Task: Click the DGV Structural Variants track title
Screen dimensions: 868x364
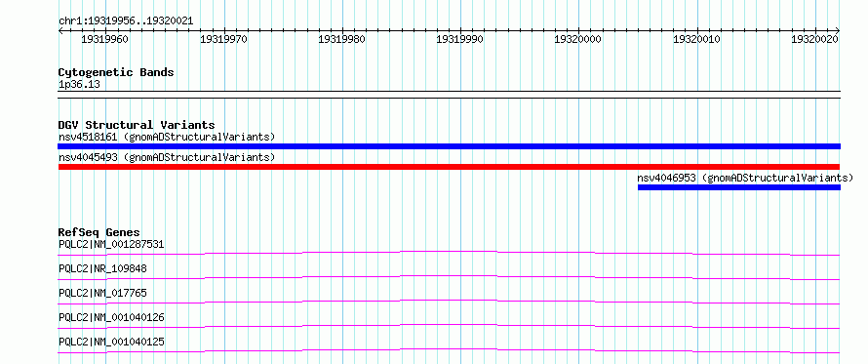Action: click(x=137, y=125)
